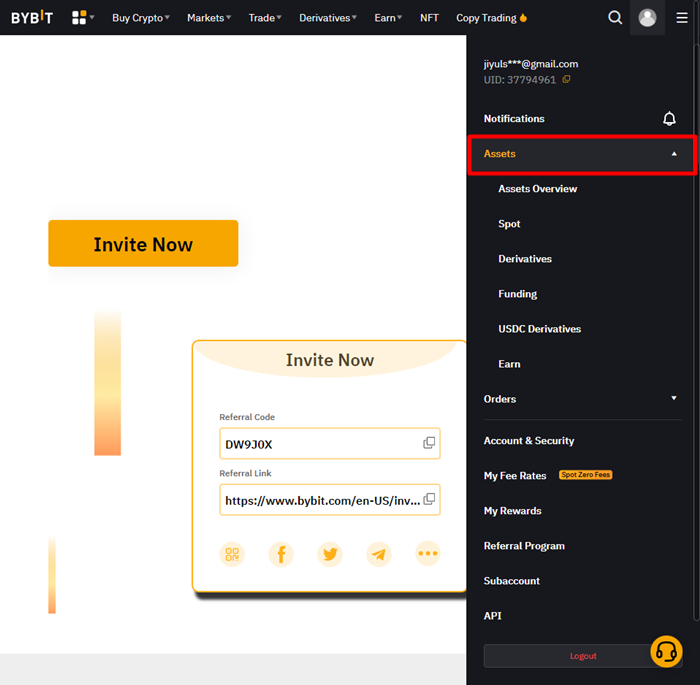Click the notifications bell icon
This screenshot has height=685, width=700.
pos(669,118)
